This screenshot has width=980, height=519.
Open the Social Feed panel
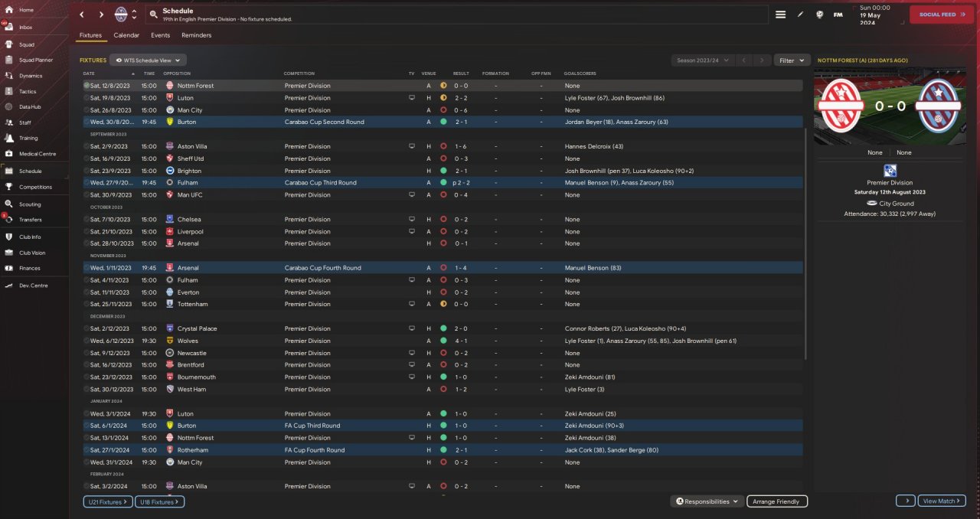point(941,15)
